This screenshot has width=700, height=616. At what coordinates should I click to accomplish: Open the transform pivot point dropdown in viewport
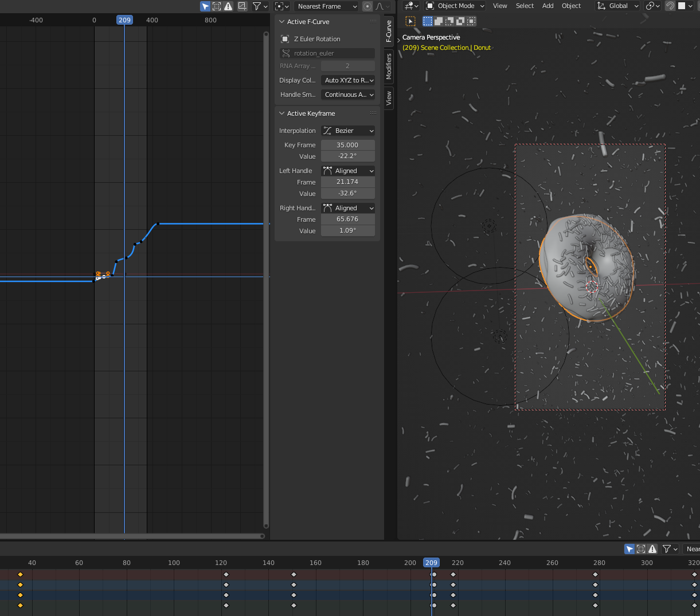coord(653,6)
